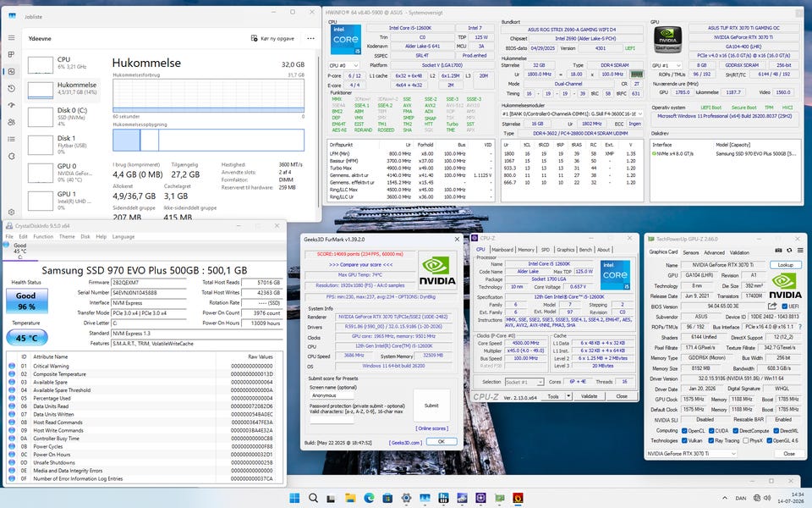Open HWiNFO CPU #0 selector dropdown
The height and width of the screenshot is (508, 812).
click(x=343, y=65)
